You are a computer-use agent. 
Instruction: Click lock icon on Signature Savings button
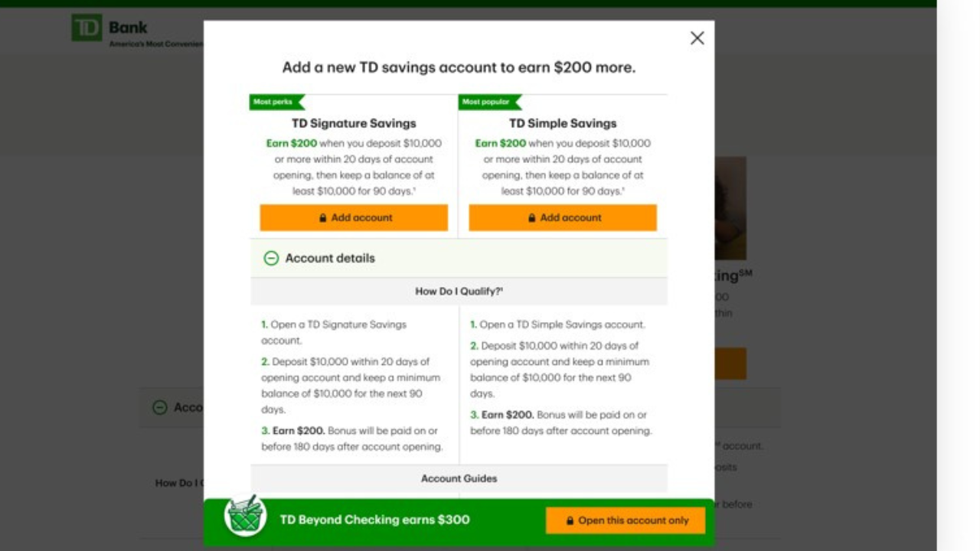pyautogui.click(x=323, y=218)
